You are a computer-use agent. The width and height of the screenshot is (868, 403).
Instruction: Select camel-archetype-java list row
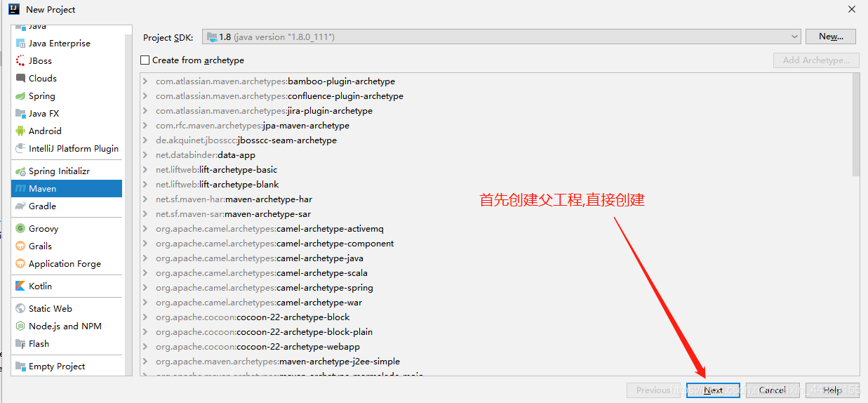point(495,258)
